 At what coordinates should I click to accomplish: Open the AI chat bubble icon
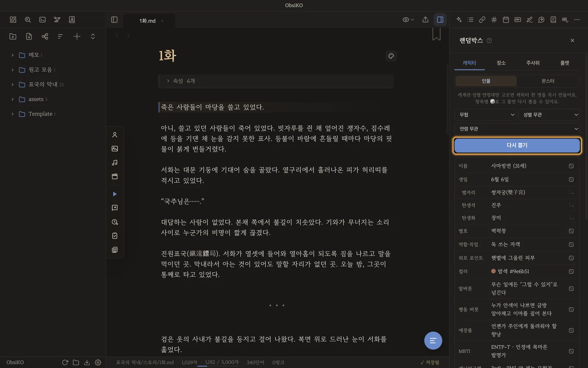pyautogui.click(x=541, y=20)
